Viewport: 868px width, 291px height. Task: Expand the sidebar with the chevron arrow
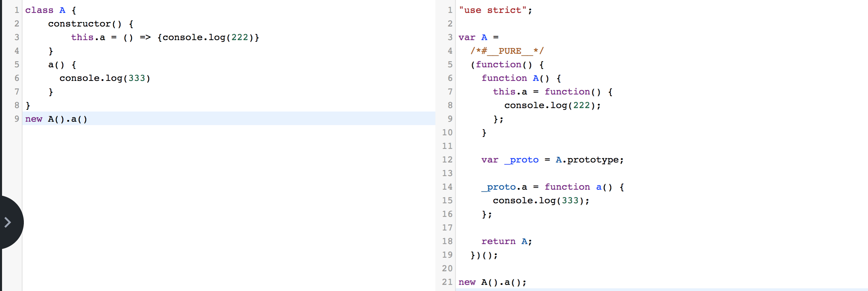[x=8, y=223]
